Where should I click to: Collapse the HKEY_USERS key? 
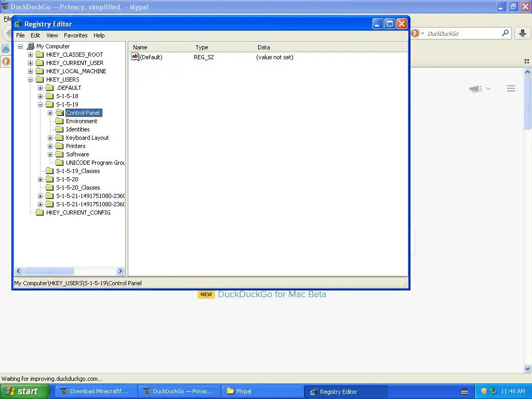pyautogui.click(x=30, y=79)
